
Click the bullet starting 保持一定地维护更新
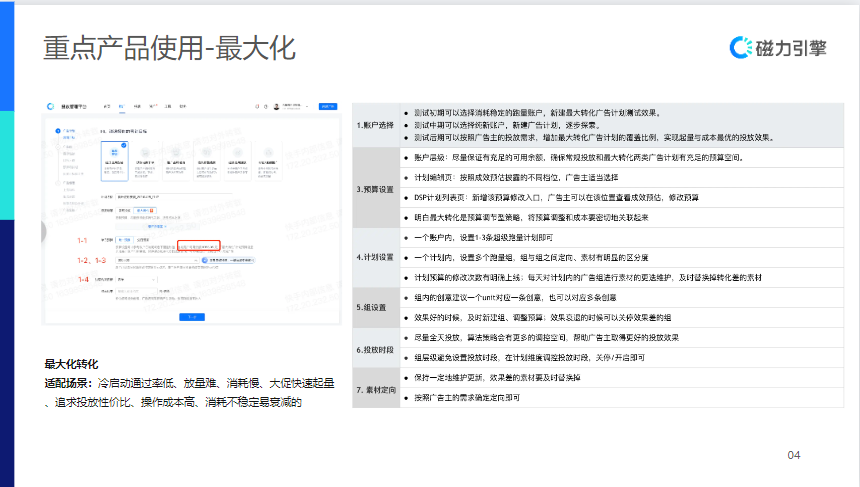click(497, 378)
